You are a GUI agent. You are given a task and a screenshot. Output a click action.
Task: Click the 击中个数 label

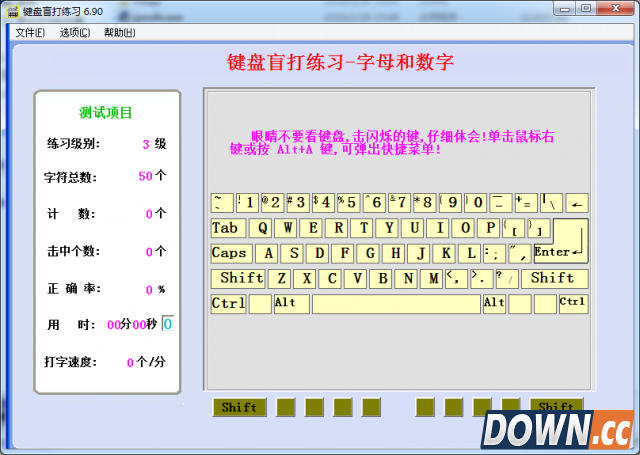coord(73,251)
